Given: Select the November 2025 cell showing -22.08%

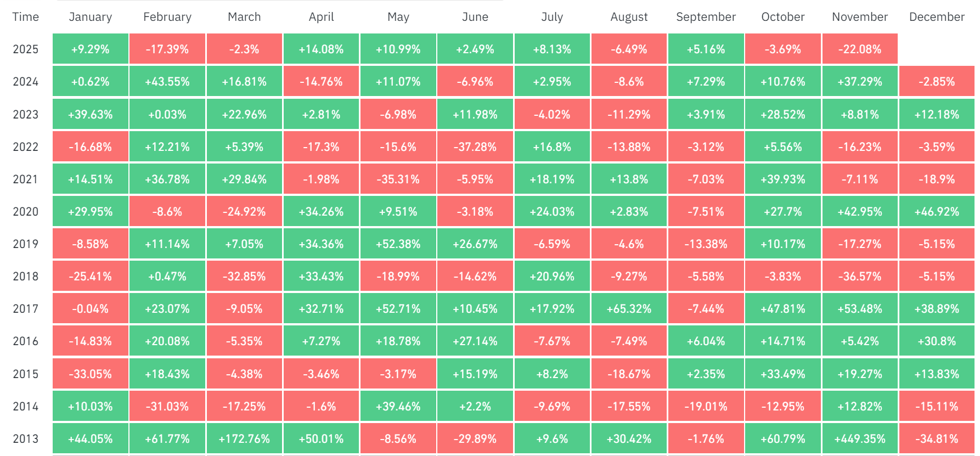Looking at the screenshot, I should [x=860, y=49].
